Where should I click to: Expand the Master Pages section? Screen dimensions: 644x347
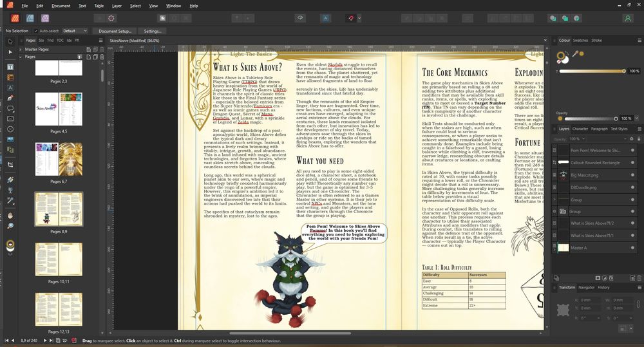[20, 49]
